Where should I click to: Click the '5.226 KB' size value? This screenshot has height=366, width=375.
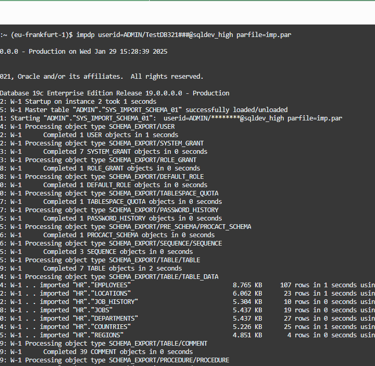coord(247,326)
